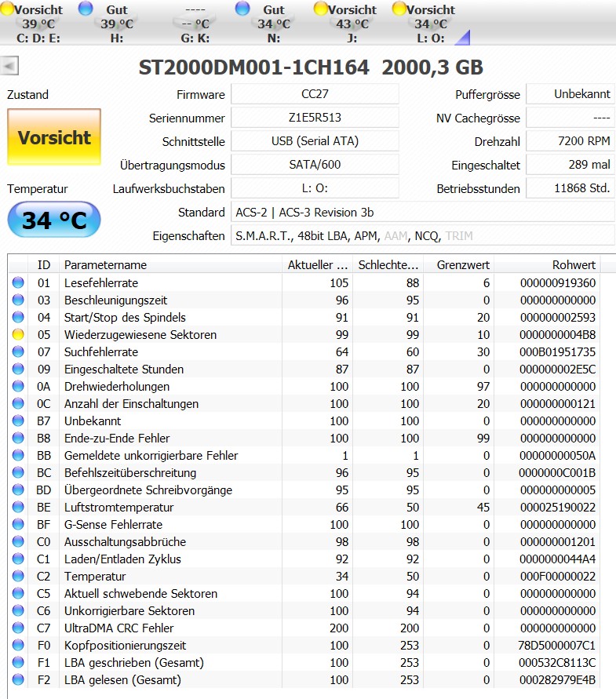The image size is (616, 699).
Task: Click the serial number field Z1E5R513
Action: click(315, 118)
